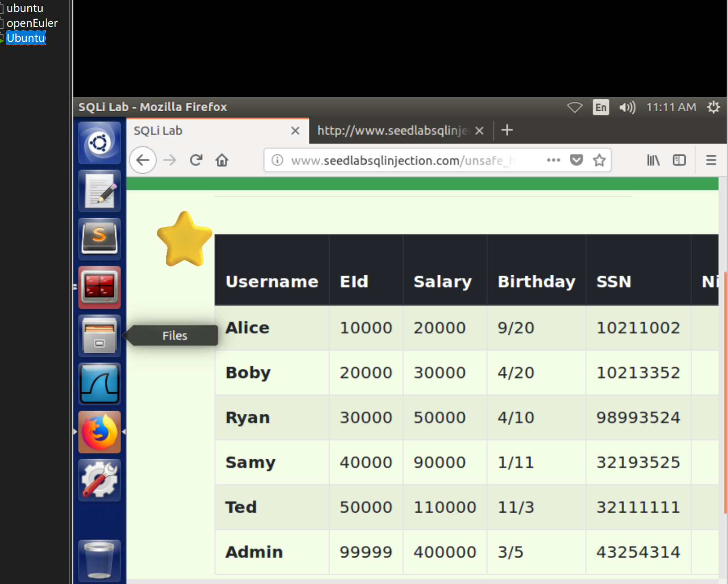
Task: Open the network indicator in the top panel
Action: click(575, 107)
